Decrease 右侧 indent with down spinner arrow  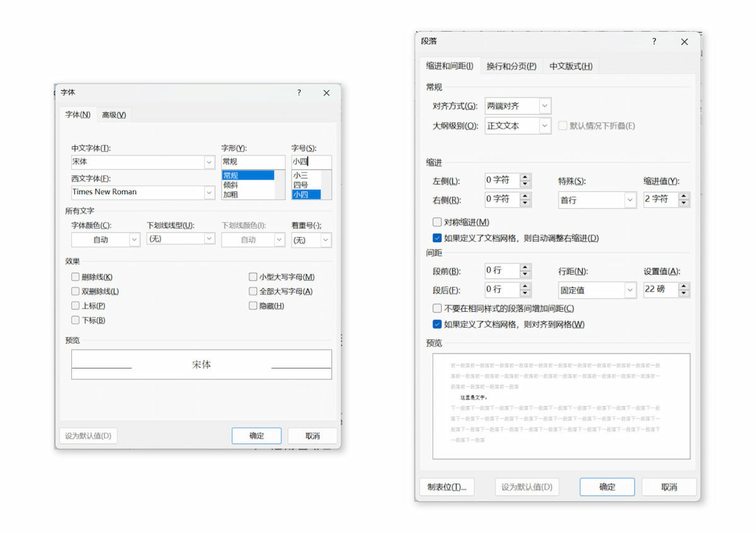coord(525,203)
